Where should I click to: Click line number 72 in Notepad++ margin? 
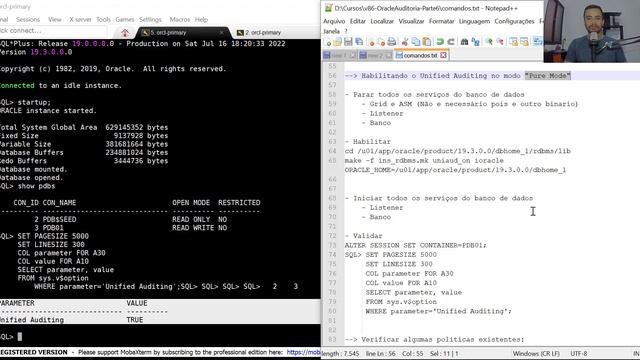pos(332,236)
